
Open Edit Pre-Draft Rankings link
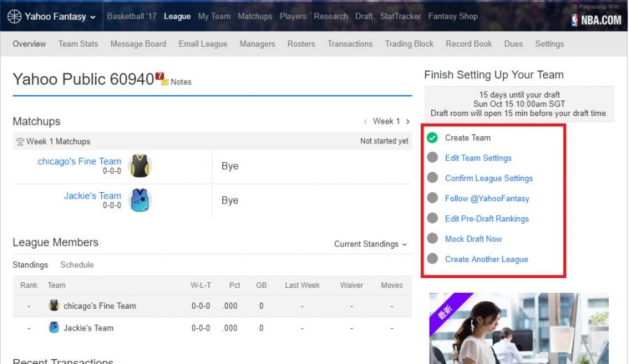(x=486, y=219)
